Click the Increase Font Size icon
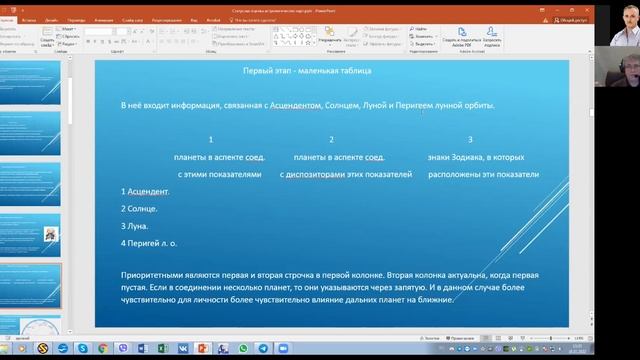Screen dimensions: 640x360 click(135, 32)
